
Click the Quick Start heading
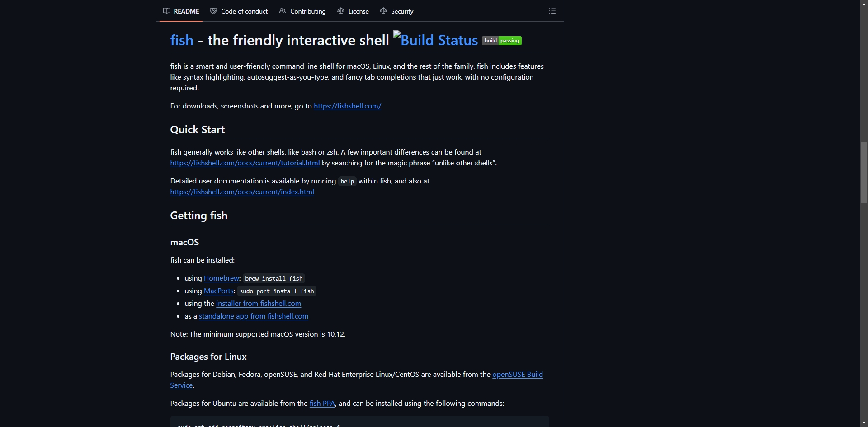click(x=198, y=130)
